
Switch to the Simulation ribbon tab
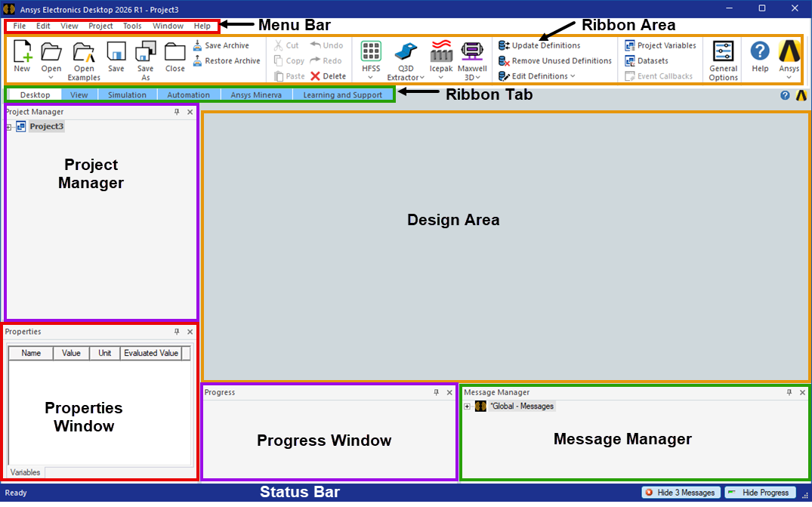(127, 94)
